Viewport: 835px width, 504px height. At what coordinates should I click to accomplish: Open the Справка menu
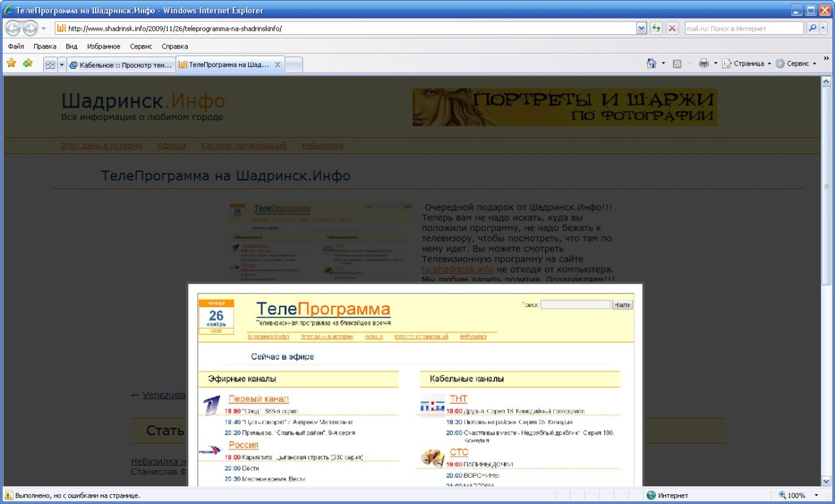[175, 47]
